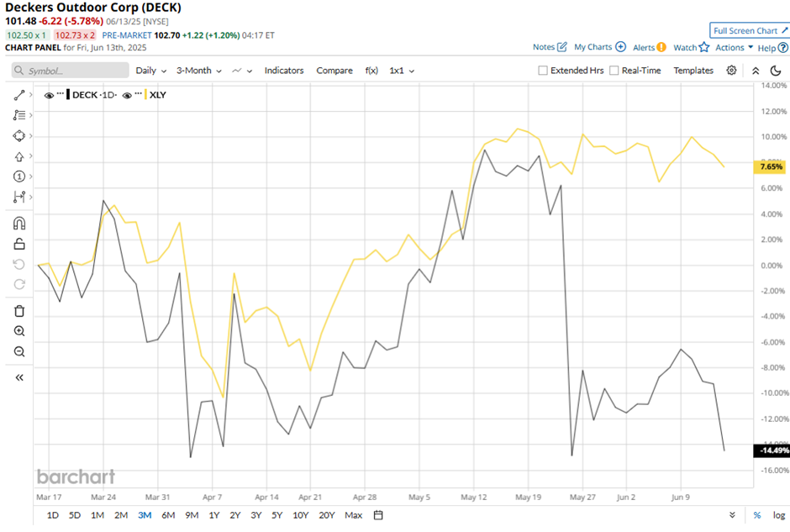The width and height of the screenshot is (790, 532).
Task: Open the 1x1 layout dropdown
Action: (x=402, y=71)
